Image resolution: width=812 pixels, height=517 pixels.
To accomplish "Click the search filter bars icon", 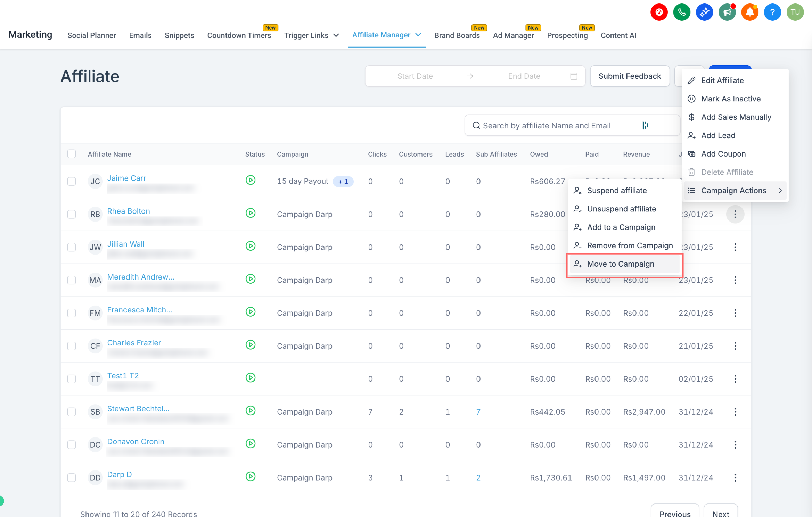I will [x=645, y=125].
